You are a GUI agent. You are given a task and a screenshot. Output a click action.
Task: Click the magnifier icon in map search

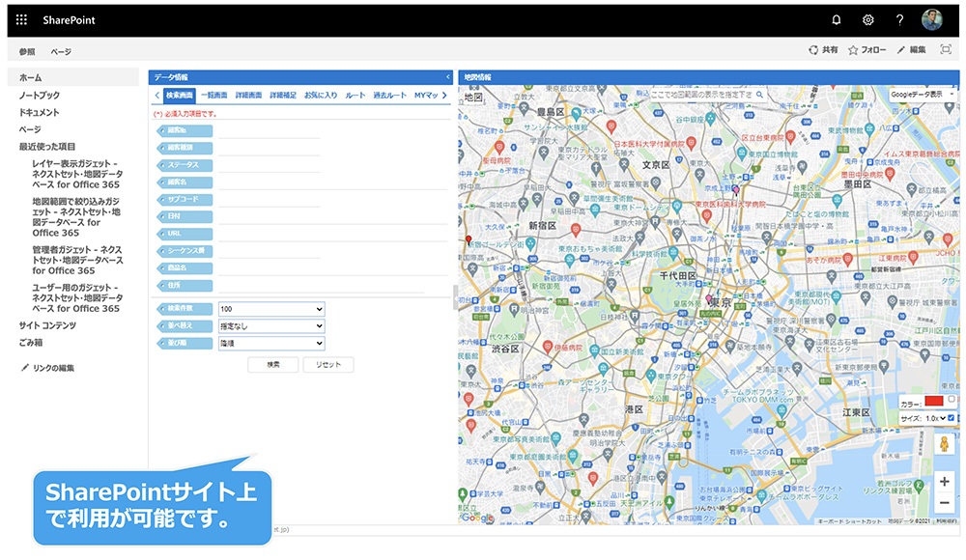coord(759,95)
